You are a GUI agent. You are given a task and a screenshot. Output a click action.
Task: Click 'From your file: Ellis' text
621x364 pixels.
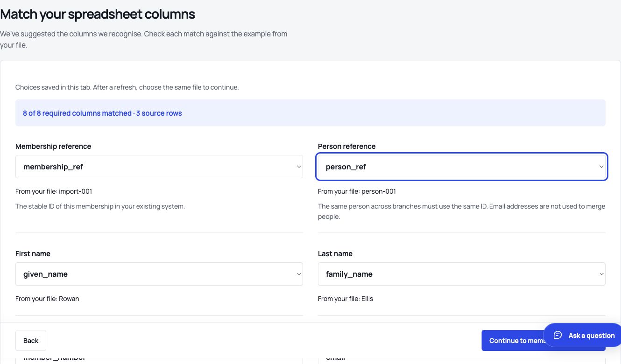346,299
